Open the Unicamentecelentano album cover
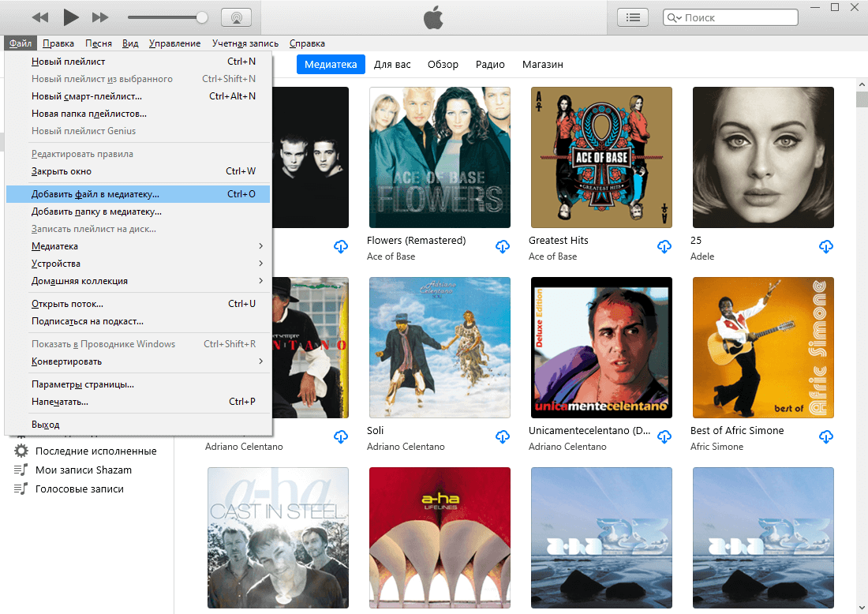 pyautogui.click(x=601, y=347)
